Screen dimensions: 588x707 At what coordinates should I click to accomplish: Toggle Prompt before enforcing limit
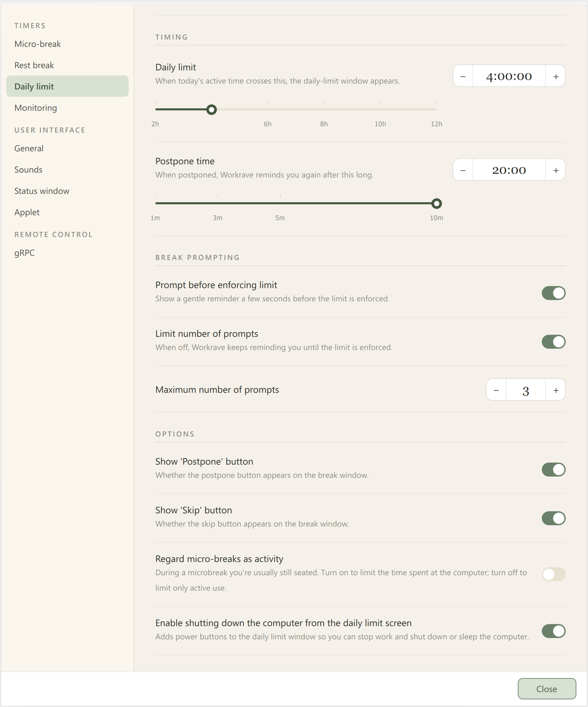click(x=553, y=293)
